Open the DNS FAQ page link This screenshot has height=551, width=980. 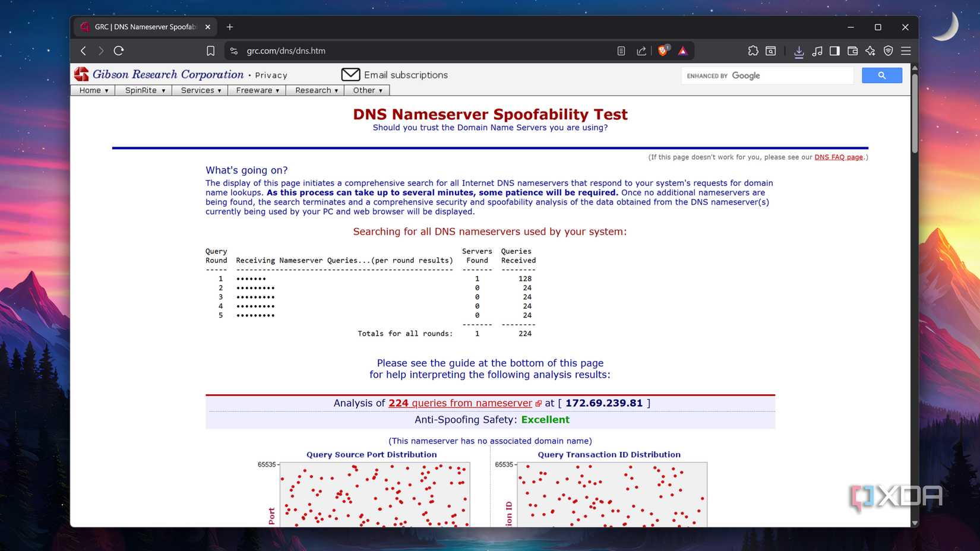(x=839, y=157)
